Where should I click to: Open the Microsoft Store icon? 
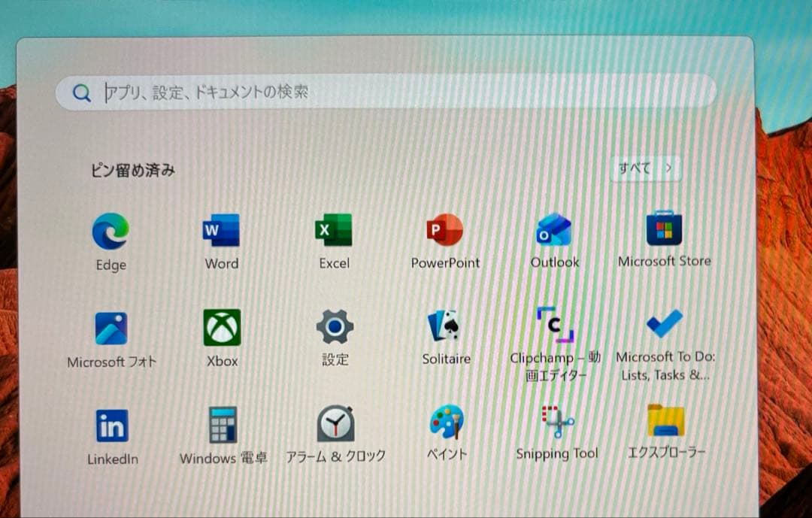665,228
